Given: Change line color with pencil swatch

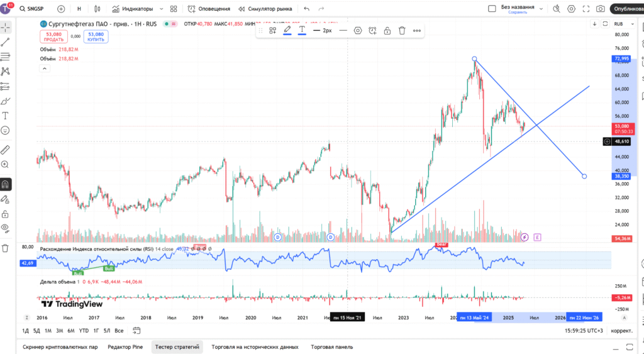Looking at the screenshot, I should (x=287, y=30).
